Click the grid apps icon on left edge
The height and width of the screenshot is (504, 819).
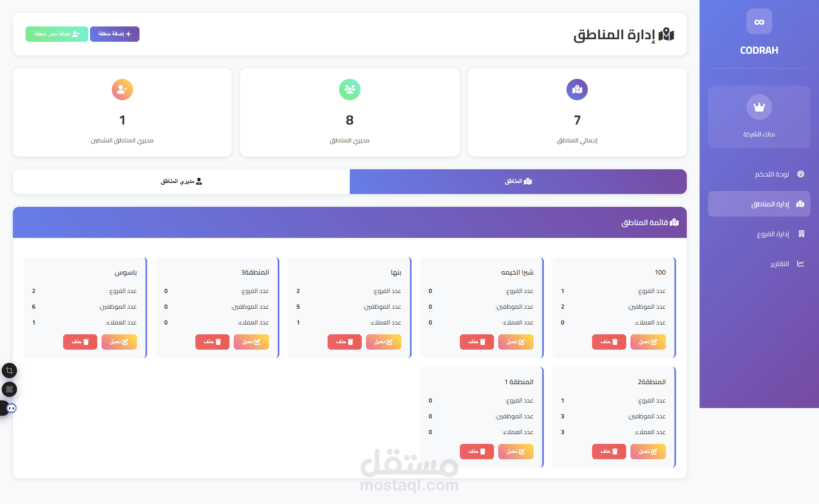coord(9,389)
